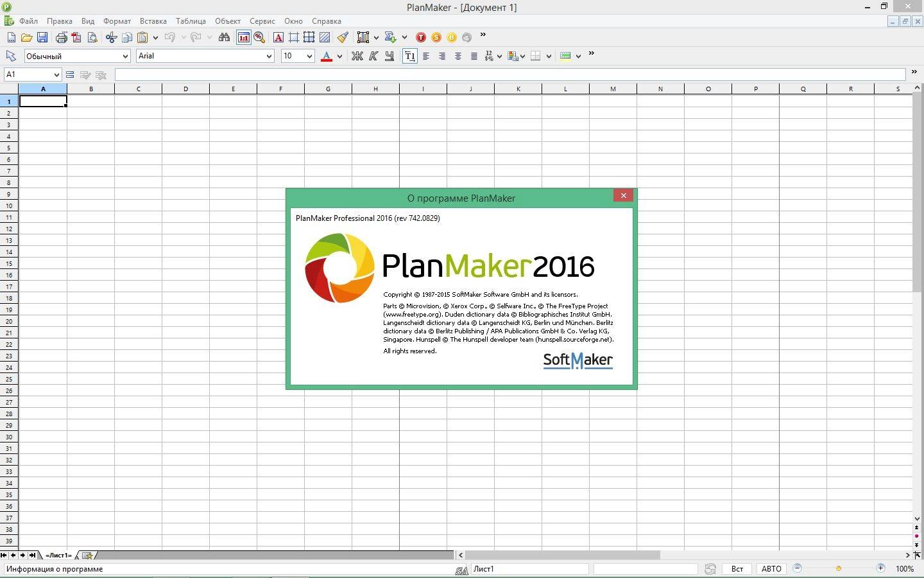Print the spreadsheet using printer icon

pyautogui.click(x=61, y=37)
